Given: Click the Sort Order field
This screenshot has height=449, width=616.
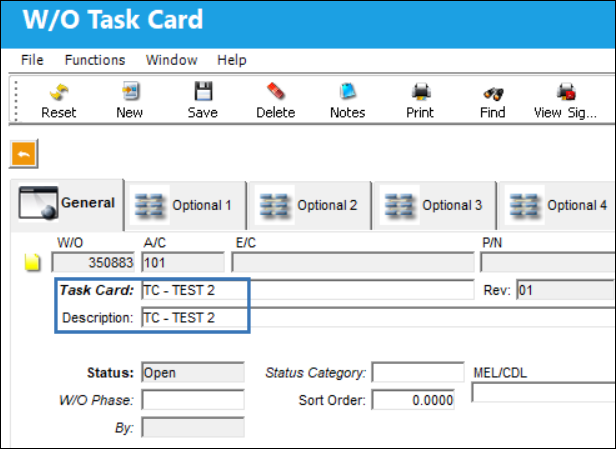Looking at the screenshot, I should [x=413, y=400].
